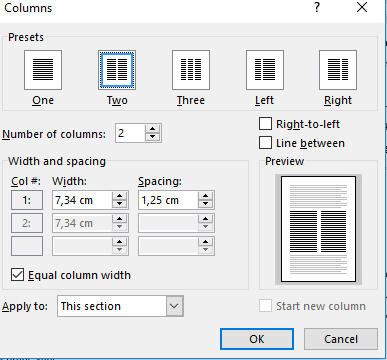The image size is (387, 360).
Task: Open the Apply to dropdown
Action: point(174,306)
